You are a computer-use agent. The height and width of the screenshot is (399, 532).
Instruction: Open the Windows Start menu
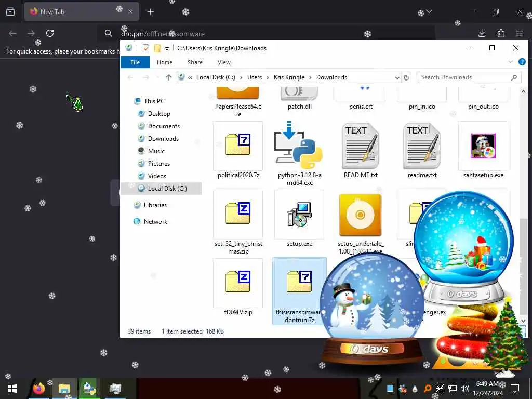(12, 389)
